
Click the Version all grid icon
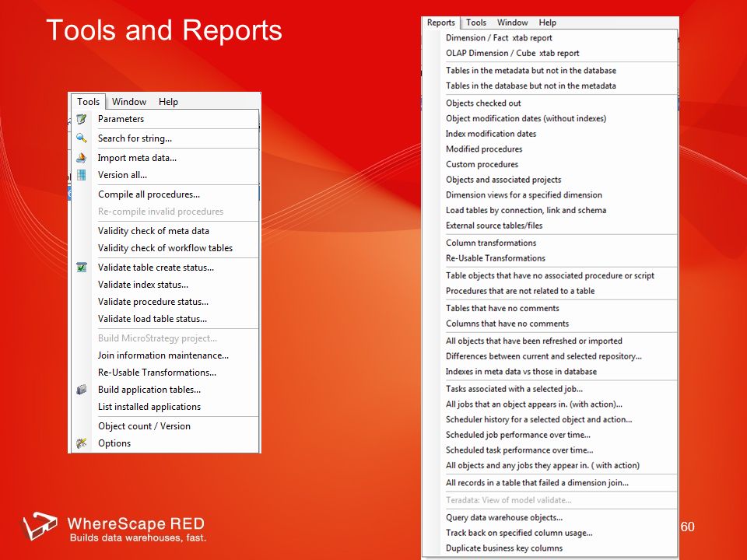pyautogui.click(x=82, y=175)
